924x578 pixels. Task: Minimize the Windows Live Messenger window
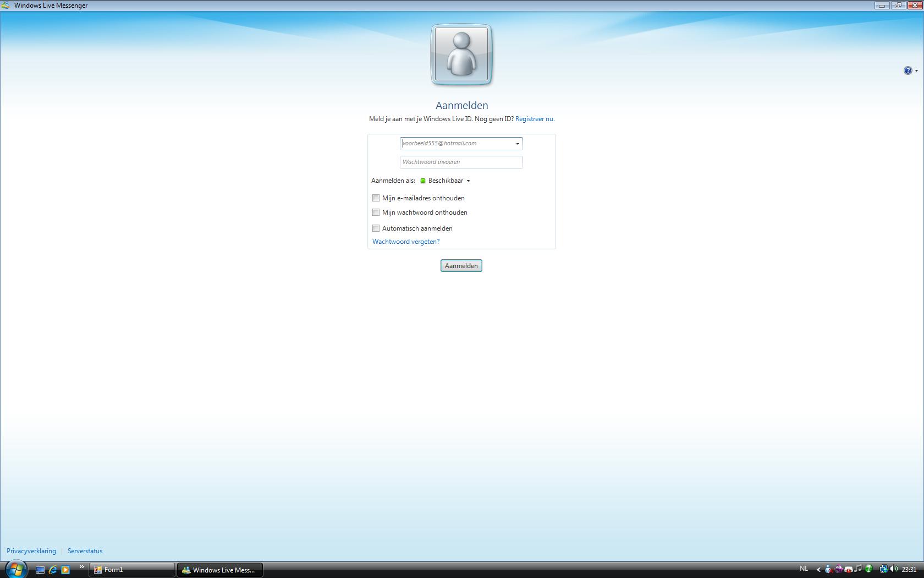[882, 6]
